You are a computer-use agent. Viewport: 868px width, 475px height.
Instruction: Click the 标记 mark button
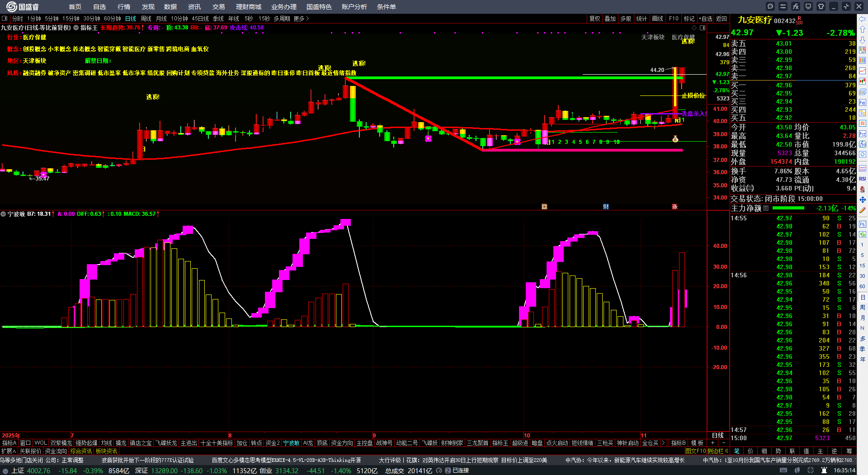click(x=689, y=19)
